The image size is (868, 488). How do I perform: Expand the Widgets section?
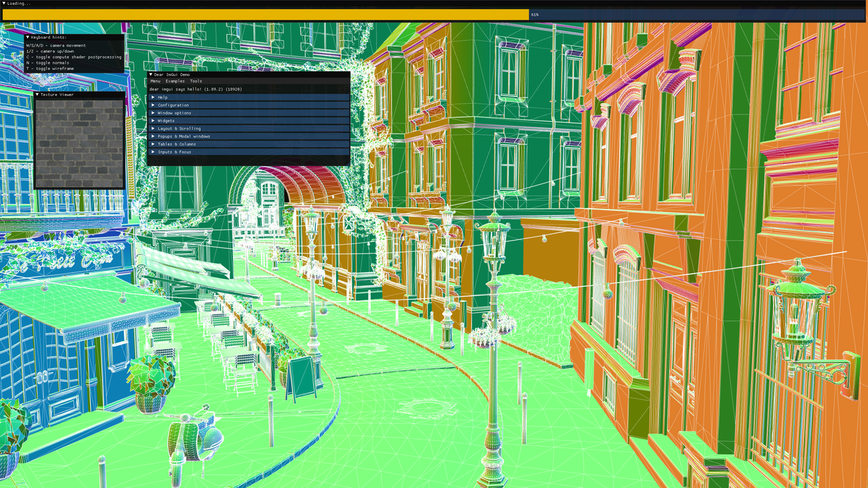click(248, 121)
